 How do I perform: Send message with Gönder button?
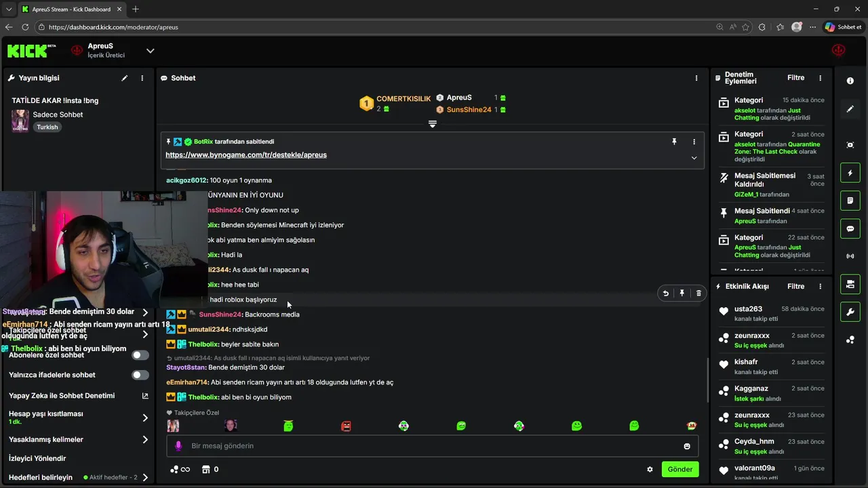point(680,469)
